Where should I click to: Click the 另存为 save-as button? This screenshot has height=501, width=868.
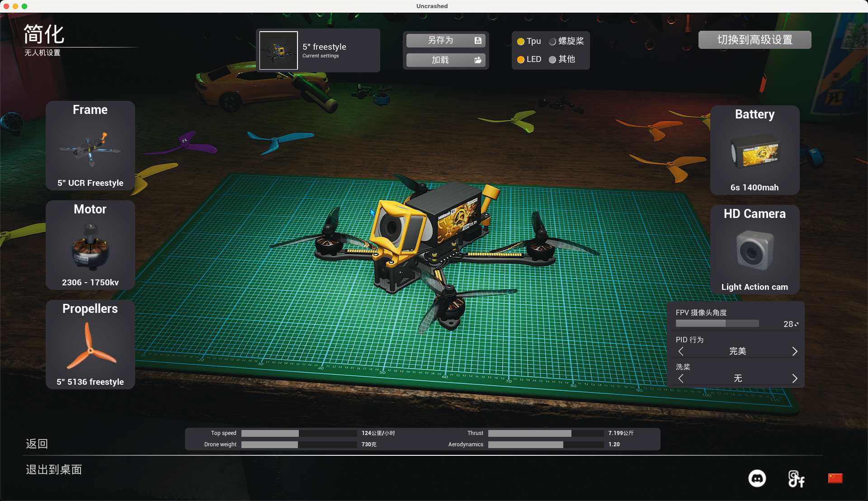click(445, 41)
